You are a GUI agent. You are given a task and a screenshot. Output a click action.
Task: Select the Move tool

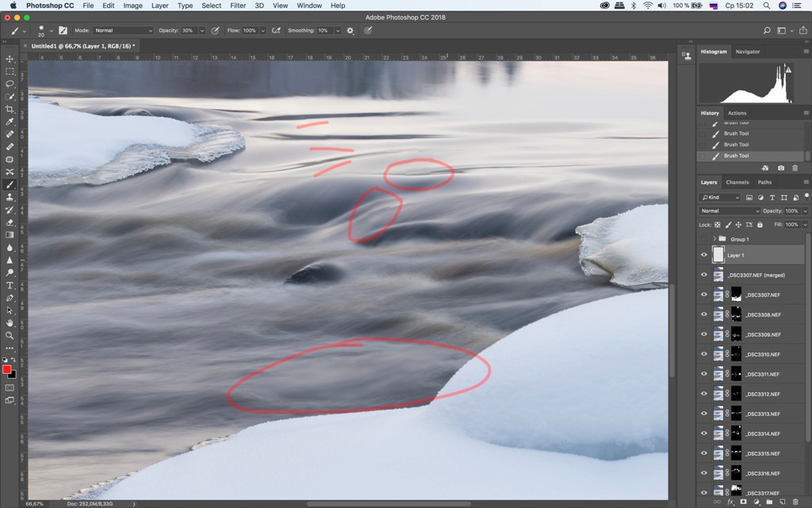[10, 59]
